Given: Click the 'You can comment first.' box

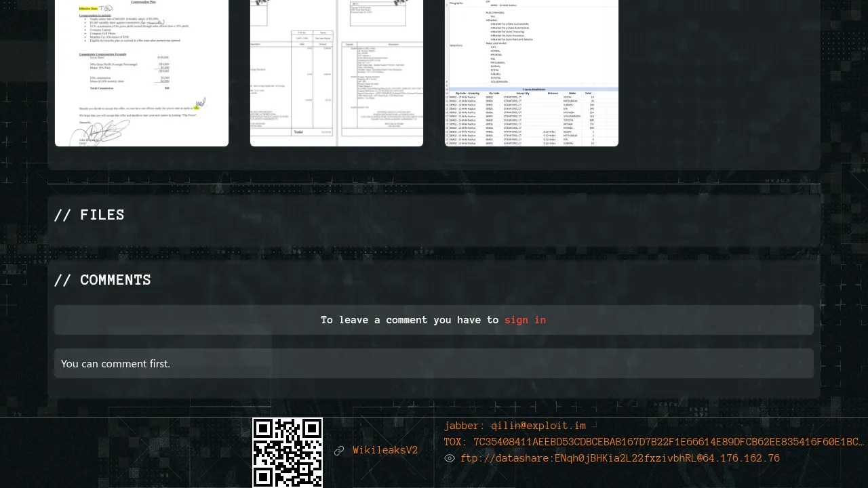Looking at the screenshot, I should (434, 363).
